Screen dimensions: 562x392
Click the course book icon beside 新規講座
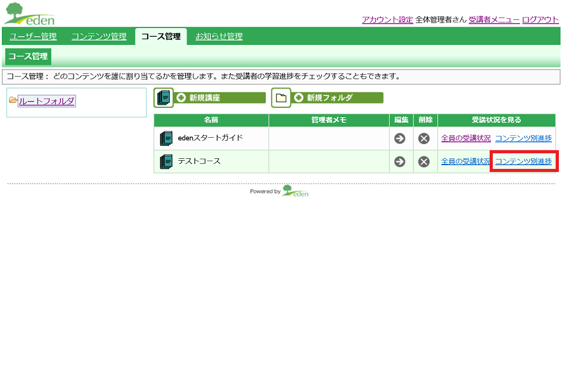click(164, 98)
